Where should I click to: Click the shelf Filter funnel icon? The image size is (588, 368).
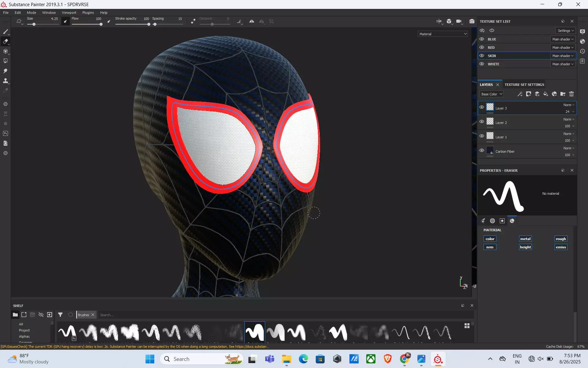[60, 315]
